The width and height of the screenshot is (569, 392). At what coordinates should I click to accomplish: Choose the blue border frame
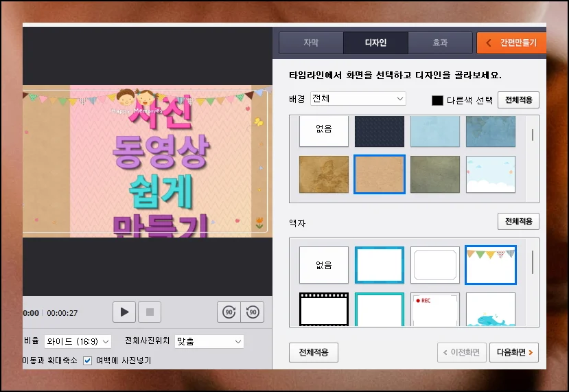379,265
